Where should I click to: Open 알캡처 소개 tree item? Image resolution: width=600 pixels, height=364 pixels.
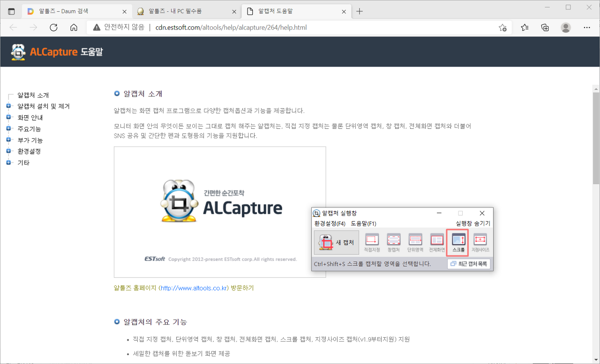pos(33,95)
